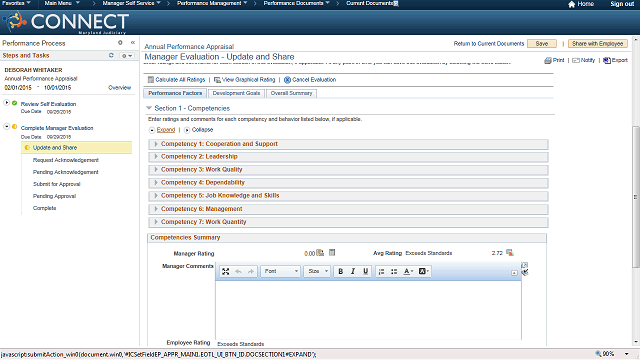Apply underline formatting in comment editor
This screenshot has width=640, height=360.
point(366,271)
